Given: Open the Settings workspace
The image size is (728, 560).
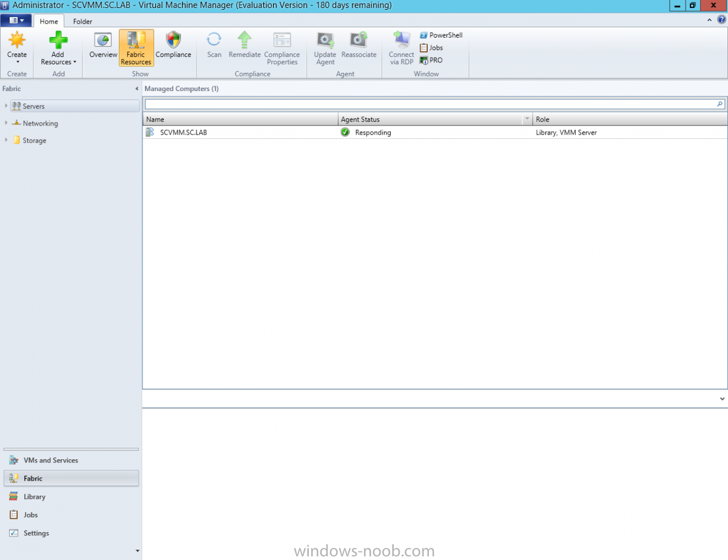Looking at the screenshot, I should pos(71,533).
